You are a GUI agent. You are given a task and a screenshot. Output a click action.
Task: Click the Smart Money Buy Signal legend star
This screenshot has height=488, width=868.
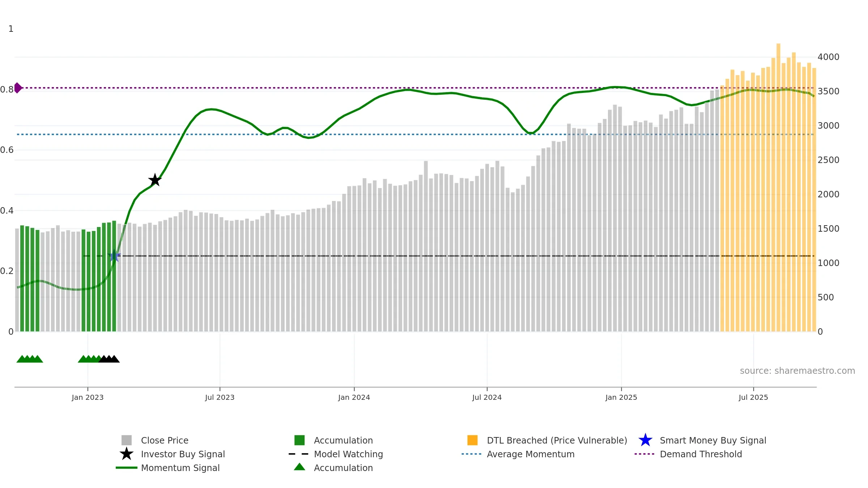(x=645, y=440)
